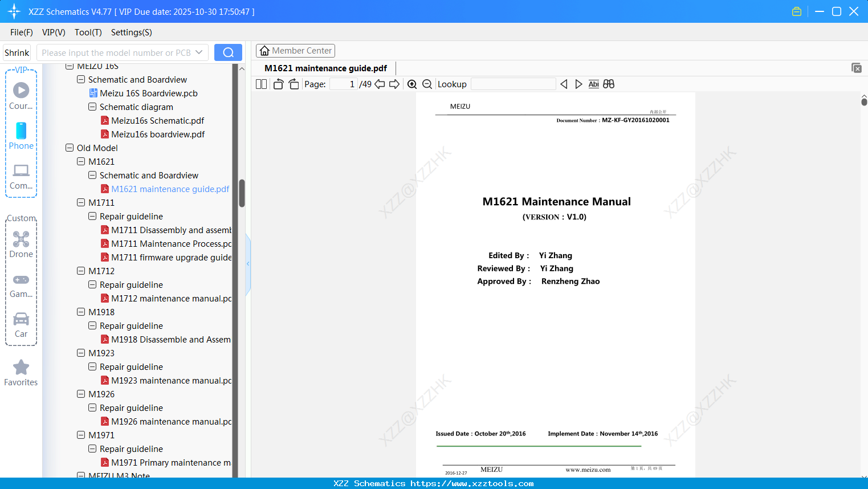This screenshot has height=489, width=868.
Task: Click the Shrink button
Action: pos(17,52)
